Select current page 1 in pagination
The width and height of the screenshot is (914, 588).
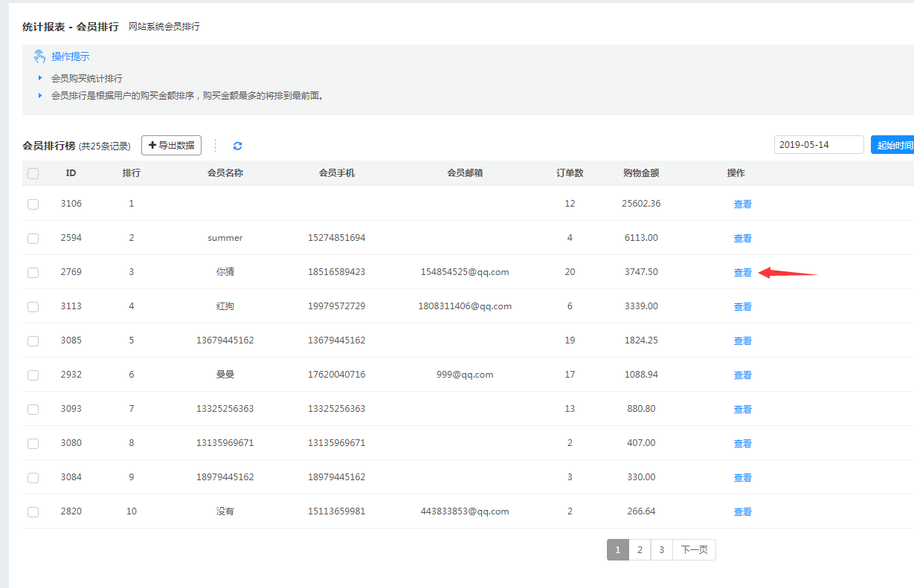[x=617, y=550]
